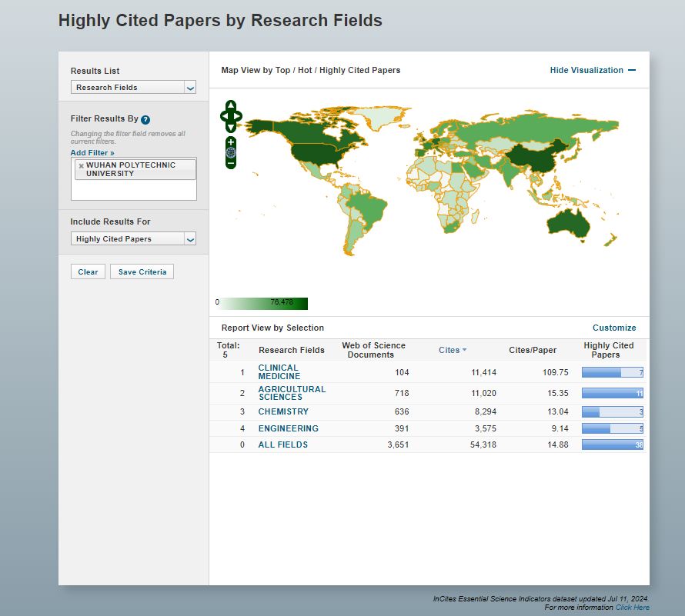This screenshot has width=685, height=616.
Task: Open the Include Results For dropdown
Action: (133, 239)
